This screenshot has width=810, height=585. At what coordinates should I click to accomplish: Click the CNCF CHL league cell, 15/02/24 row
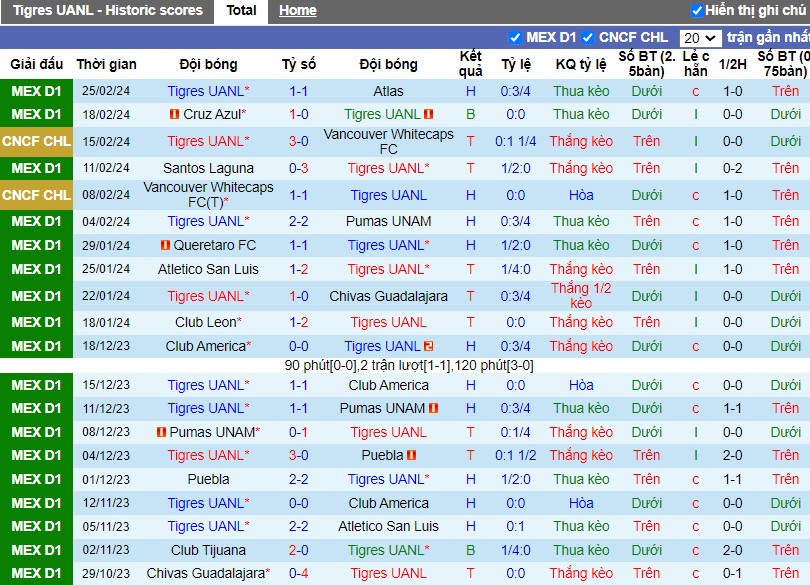(x=37, y=142)
